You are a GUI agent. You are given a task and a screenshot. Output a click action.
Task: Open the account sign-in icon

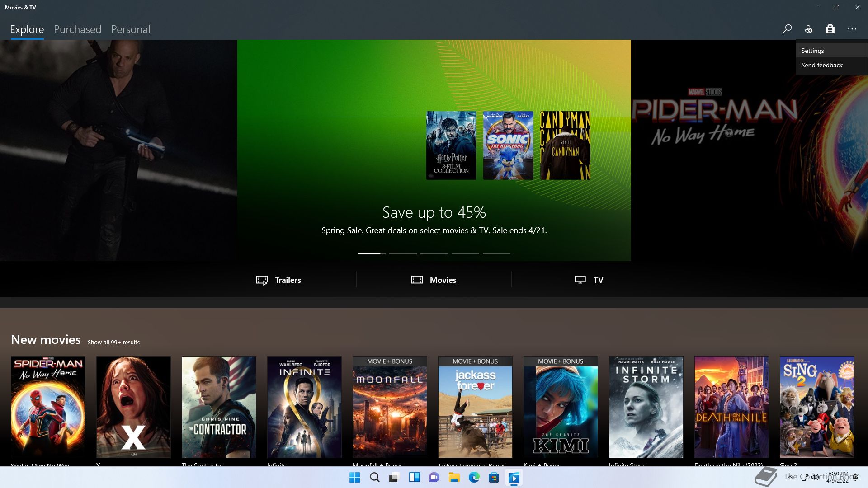click(808, 29)
